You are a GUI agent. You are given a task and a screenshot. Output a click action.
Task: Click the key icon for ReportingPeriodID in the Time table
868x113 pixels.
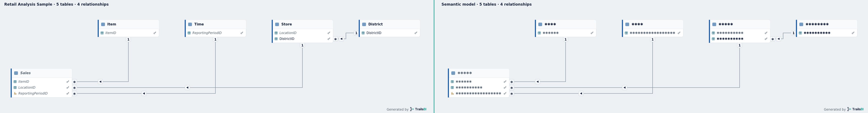tap(242, 33)
